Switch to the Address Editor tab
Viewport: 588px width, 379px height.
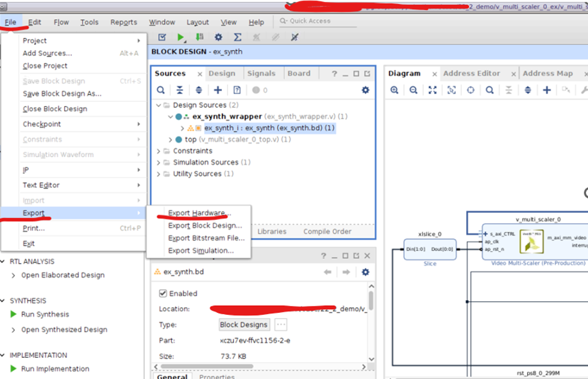[471, 74]
